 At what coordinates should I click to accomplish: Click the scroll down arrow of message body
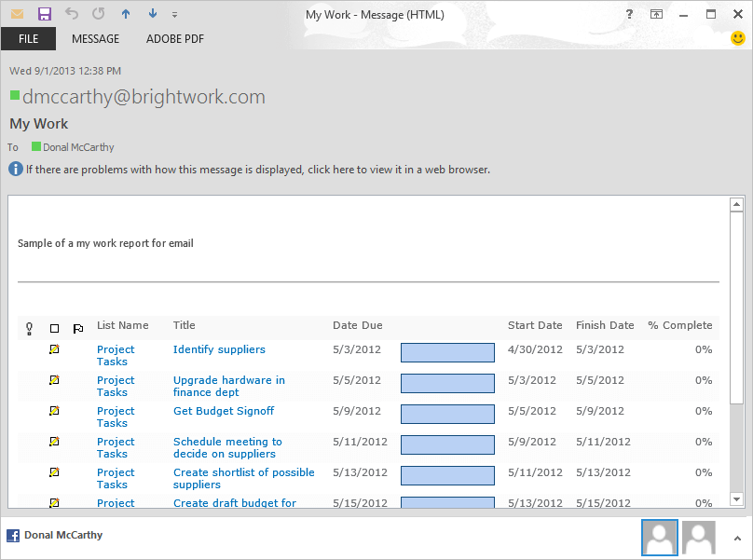737,499
